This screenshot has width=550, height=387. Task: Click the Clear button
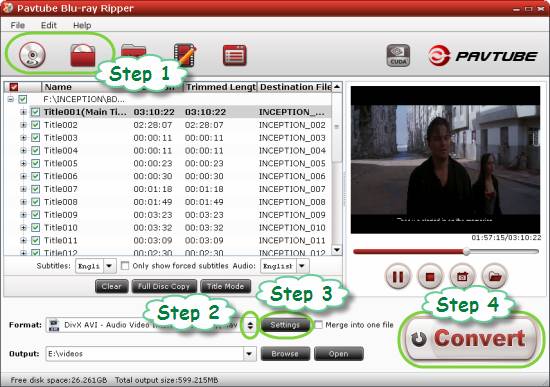pyautogui.click(x=112, y=286)
